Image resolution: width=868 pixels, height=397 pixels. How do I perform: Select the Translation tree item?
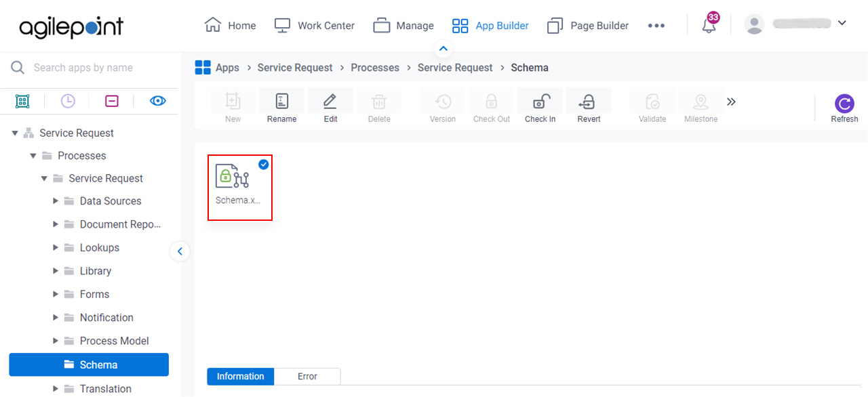(x=105, y=389)
